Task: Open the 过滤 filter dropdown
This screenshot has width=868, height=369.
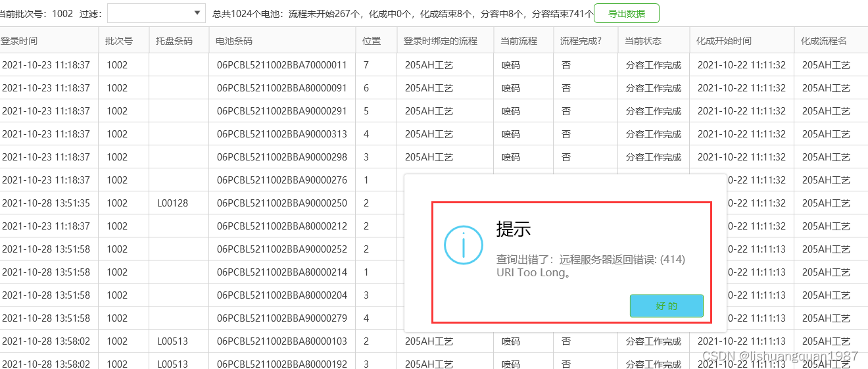Action: (157, 13)
